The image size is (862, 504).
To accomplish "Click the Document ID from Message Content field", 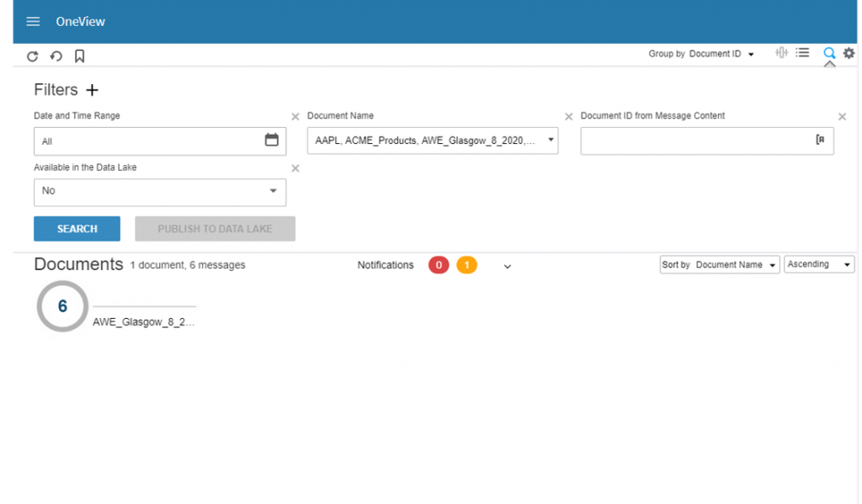I will pos(694,141).
